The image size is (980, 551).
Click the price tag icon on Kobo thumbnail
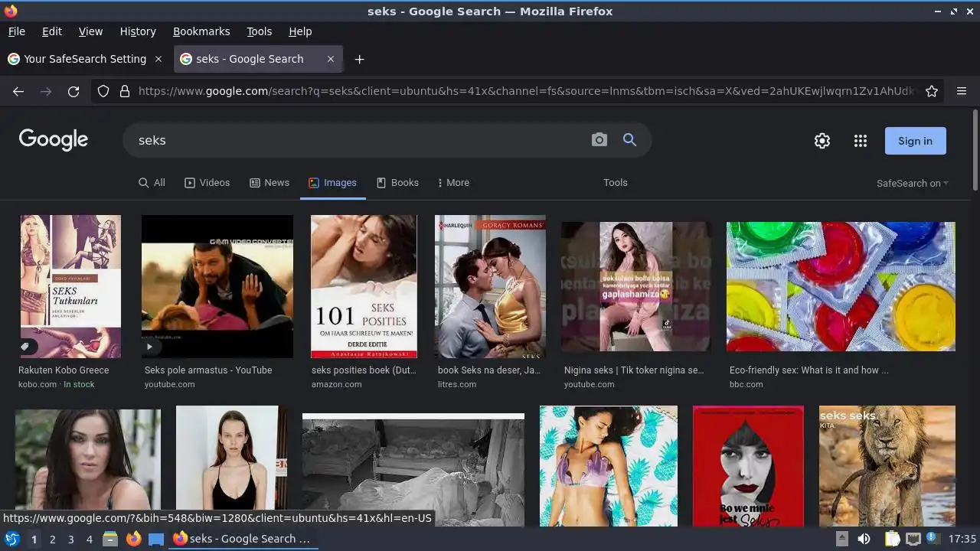pyautogui.click(x=25, y=347)
